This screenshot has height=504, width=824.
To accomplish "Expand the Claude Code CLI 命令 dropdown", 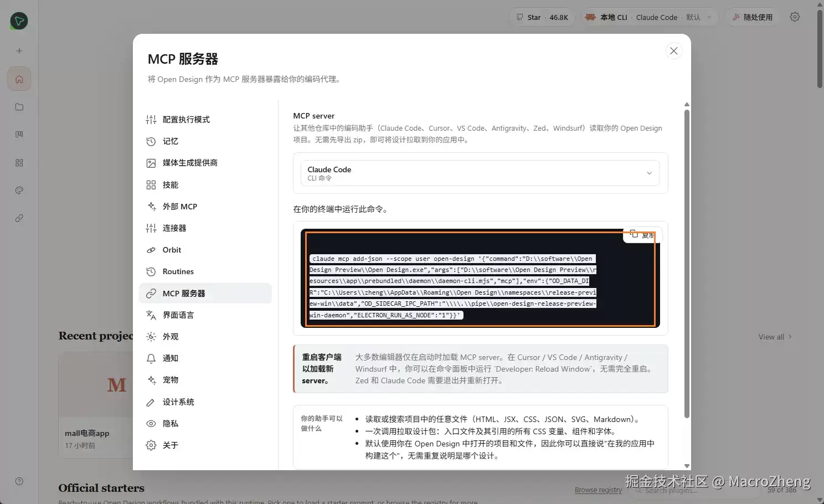I will 480,173.
